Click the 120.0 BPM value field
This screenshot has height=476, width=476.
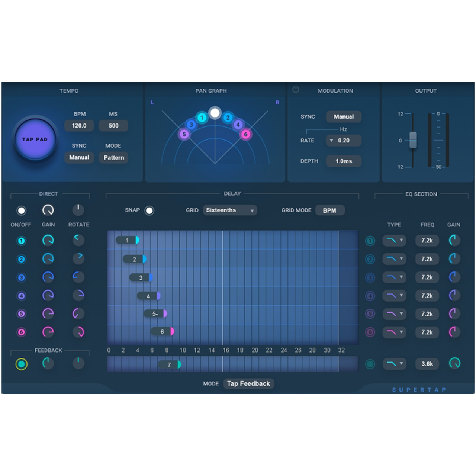pos(79,126)
